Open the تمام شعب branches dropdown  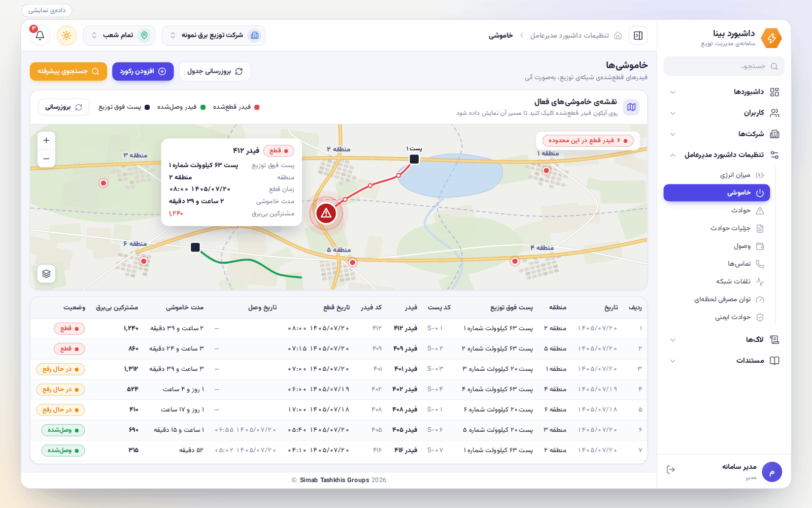[119, 36]
